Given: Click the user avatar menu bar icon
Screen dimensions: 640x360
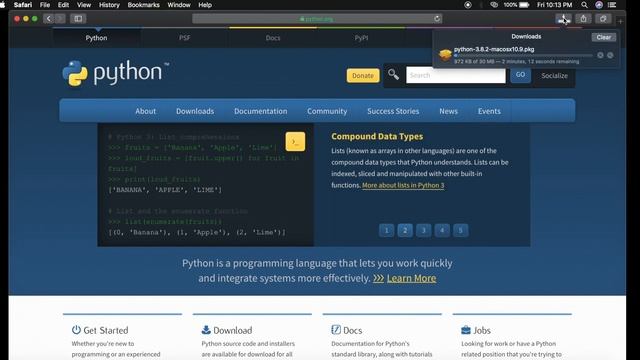Looking at the screenshot, I should point(599,5).
